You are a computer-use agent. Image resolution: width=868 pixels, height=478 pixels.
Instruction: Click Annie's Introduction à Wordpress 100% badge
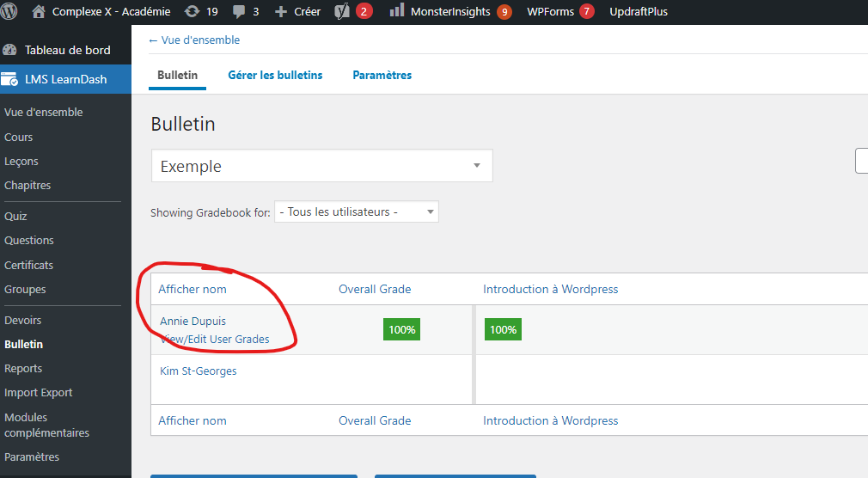click(x=504, y=329)
